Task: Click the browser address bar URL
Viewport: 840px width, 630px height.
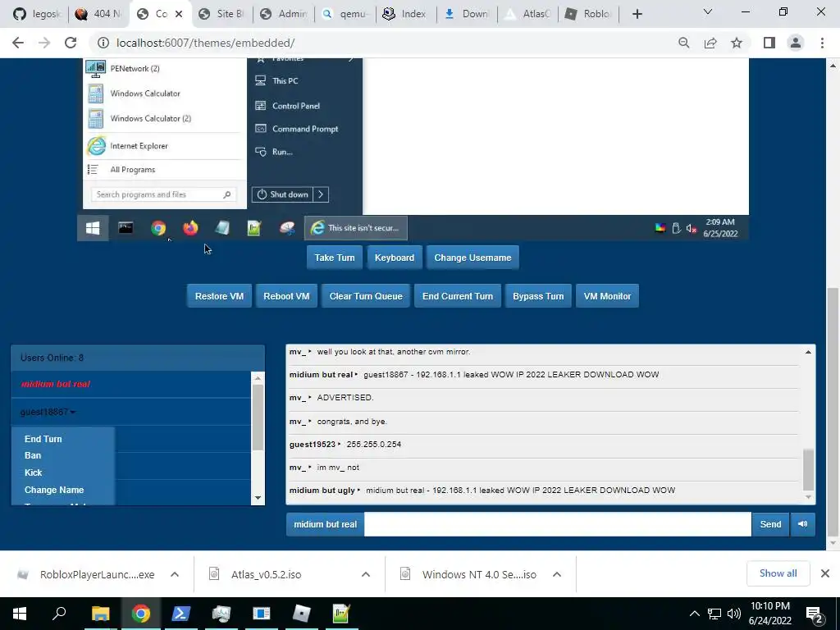Action: (206, 43)
